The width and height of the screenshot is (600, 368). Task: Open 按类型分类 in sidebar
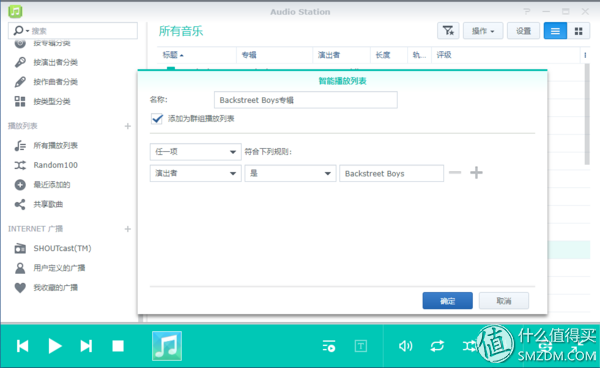click(52, 101)
